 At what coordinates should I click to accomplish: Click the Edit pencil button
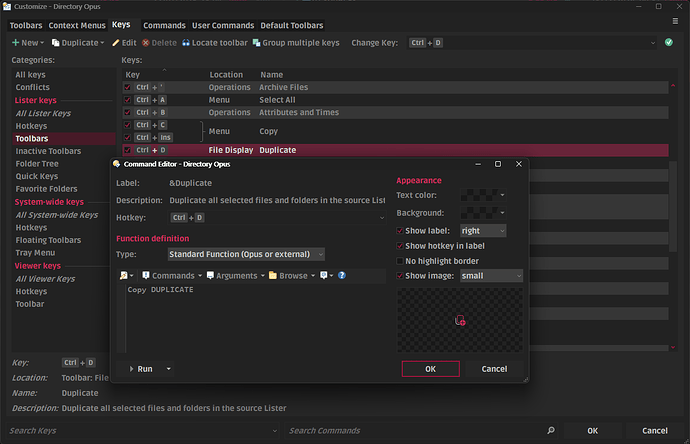(125, 43)
